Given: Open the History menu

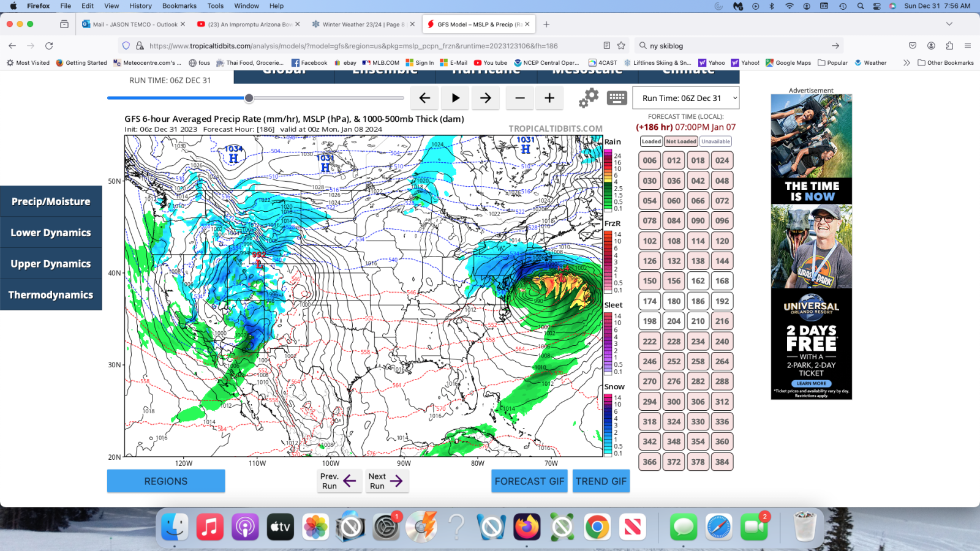Looking at the screenshot, I should [140, 6].
